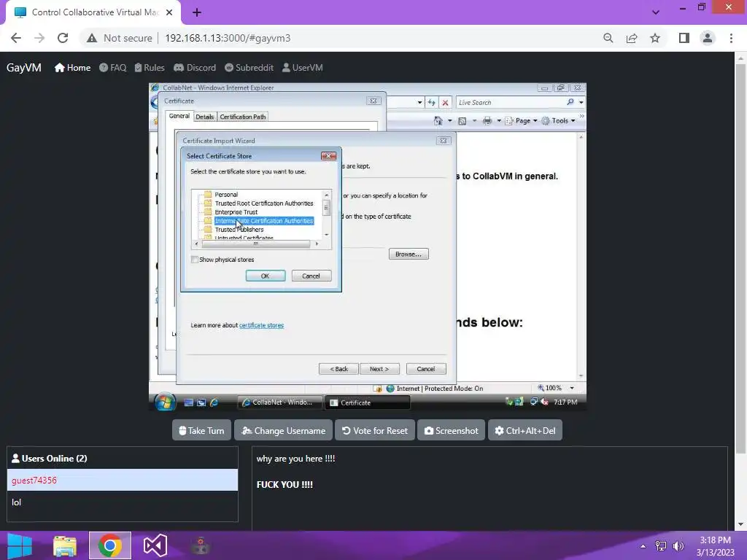Viewport: 747px width, 560px height.
Task: Open the Discord nav link
Action: coord(195,68)
